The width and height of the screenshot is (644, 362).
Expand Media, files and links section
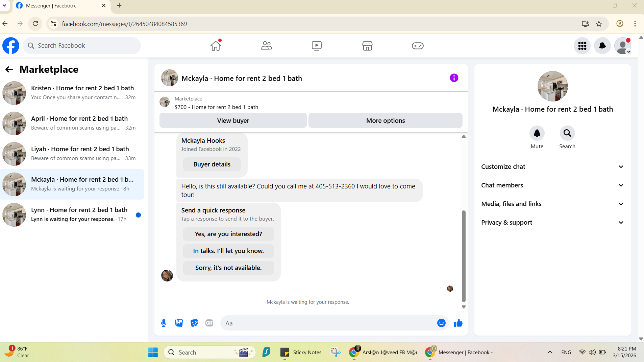(x=552, y=204)
